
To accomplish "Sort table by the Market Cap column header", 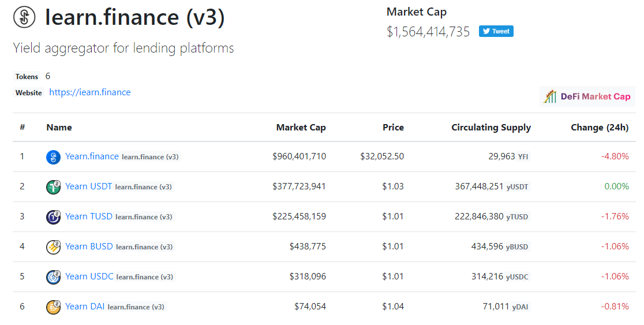I will 301,128.
